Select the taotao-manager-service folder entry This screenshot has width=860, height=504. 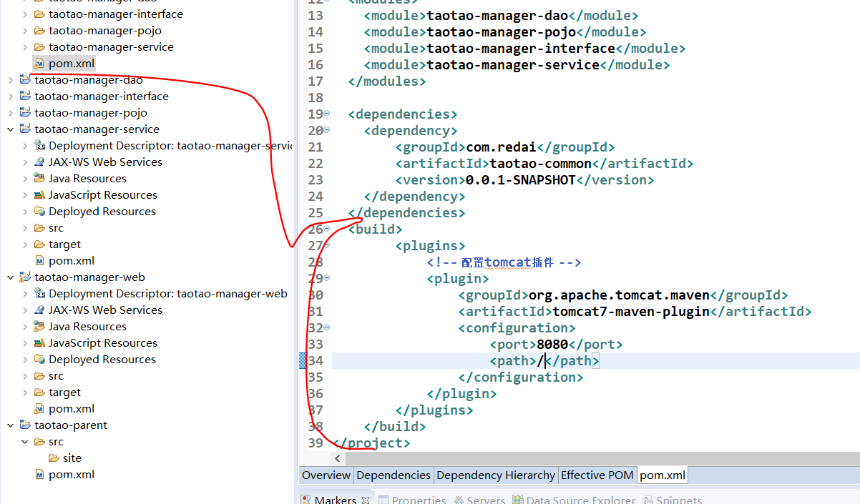[x=111, y=47]
